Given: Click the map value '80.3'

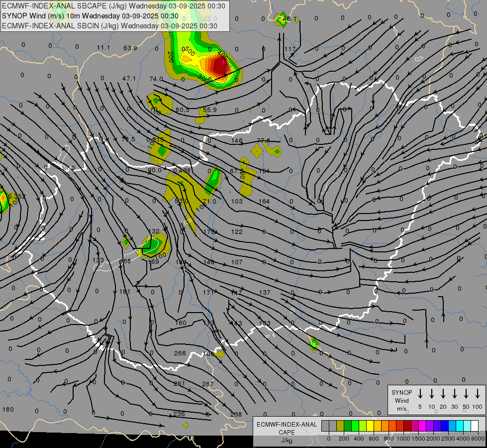Looking at the screenshot, I should (183, 110).
